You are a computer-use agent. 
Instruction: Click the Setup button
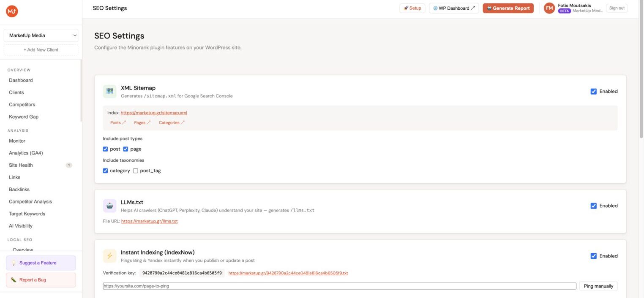click(412, 8)
